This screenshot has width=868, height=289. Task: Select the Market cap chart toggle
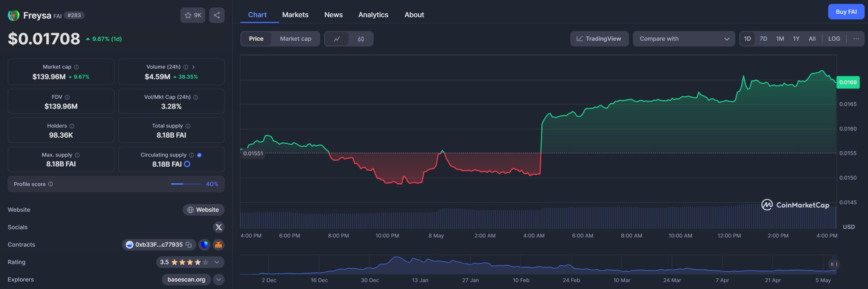(x=295, y=39)
